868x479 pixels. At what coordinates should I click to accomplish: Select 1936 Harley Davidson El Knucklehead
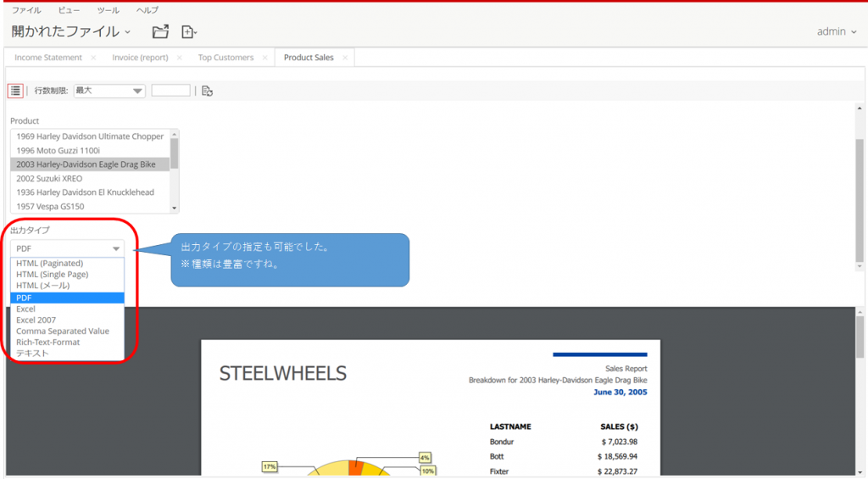[90, 192]
